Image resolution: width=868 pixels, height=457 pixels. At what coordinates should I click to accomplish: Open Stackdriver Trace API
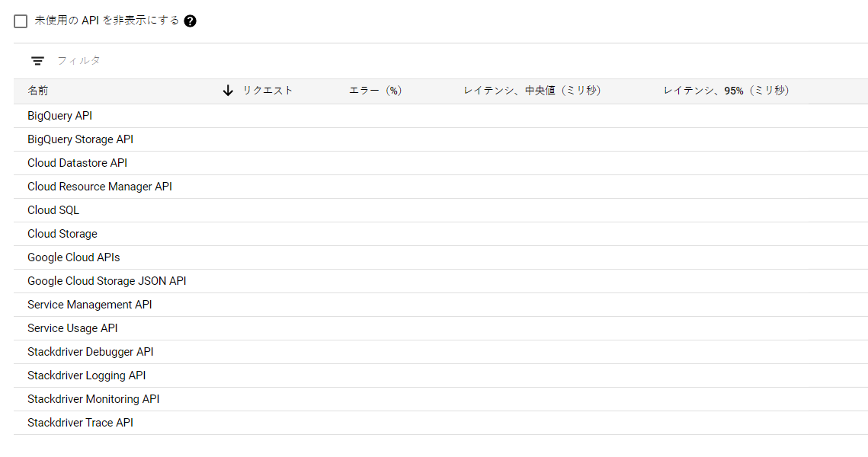coord(80,423)
